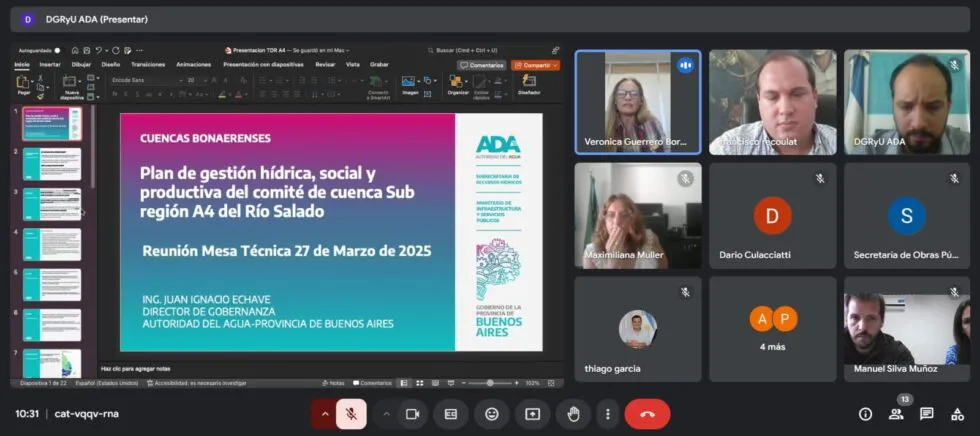Start slideshow from status bar icon
This screenshot has width=980, height=436.
tap(450, 383)
